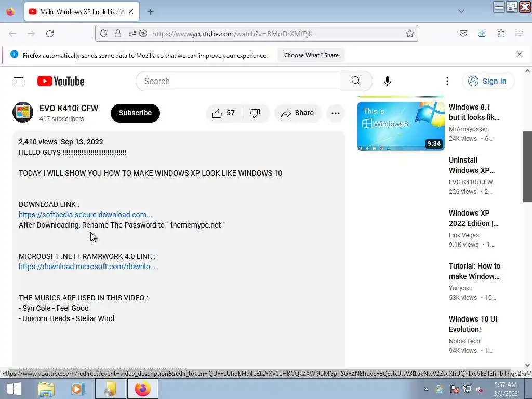This screenshot has width=532, height=399.
Task: Bookmark this page with the star icon
Action: 409,33
